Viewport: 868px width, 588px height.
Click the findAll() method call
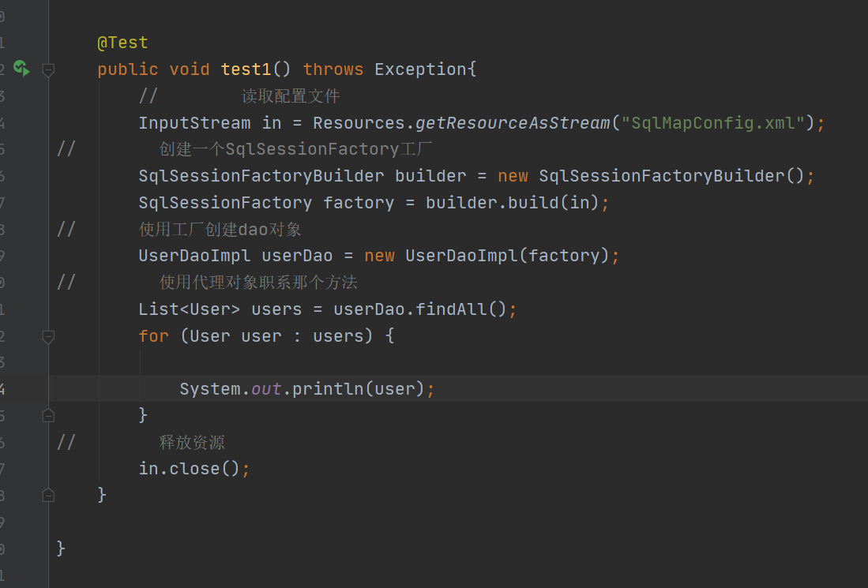click(x=461, y=309)
